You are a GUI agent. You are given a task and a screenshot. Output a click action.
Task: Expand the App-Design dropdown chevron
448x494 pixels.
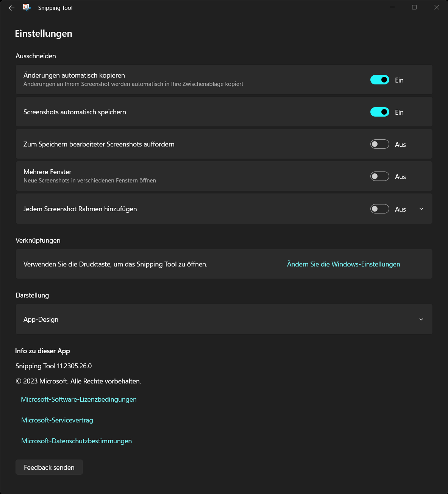[x=421, y=319]
